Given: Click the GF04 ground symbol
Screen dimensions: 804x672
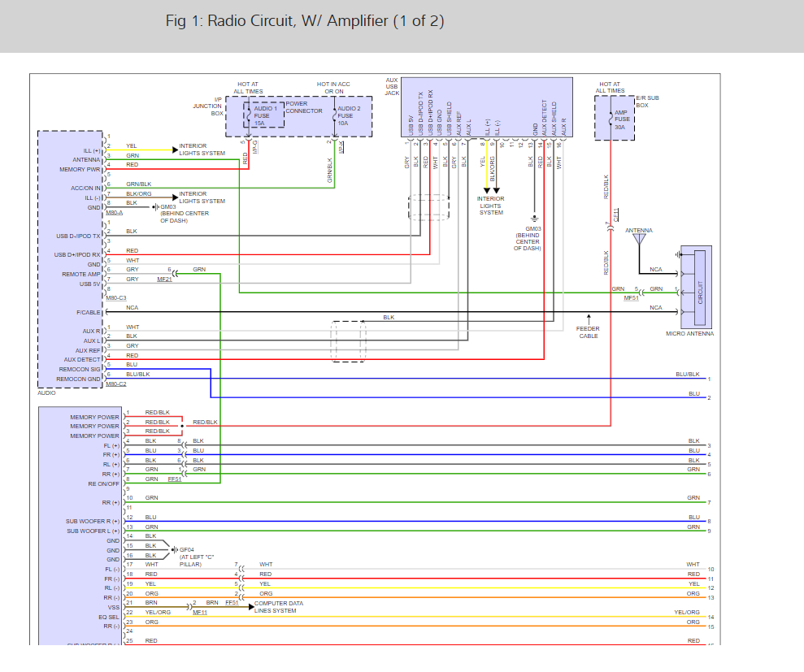Looking at the screenshot, I should (x=173, y=550).
